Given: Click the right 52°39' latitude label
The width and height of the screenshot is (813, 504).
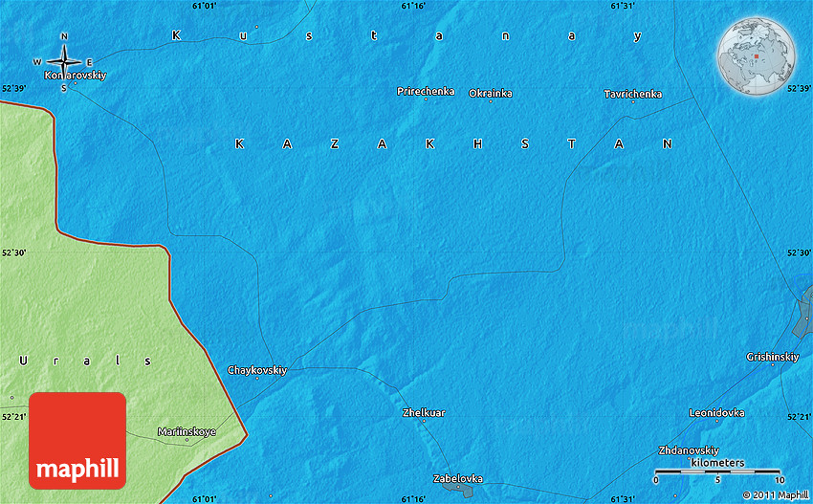Looking at the screenshot, I should click(x=799, y=89).
